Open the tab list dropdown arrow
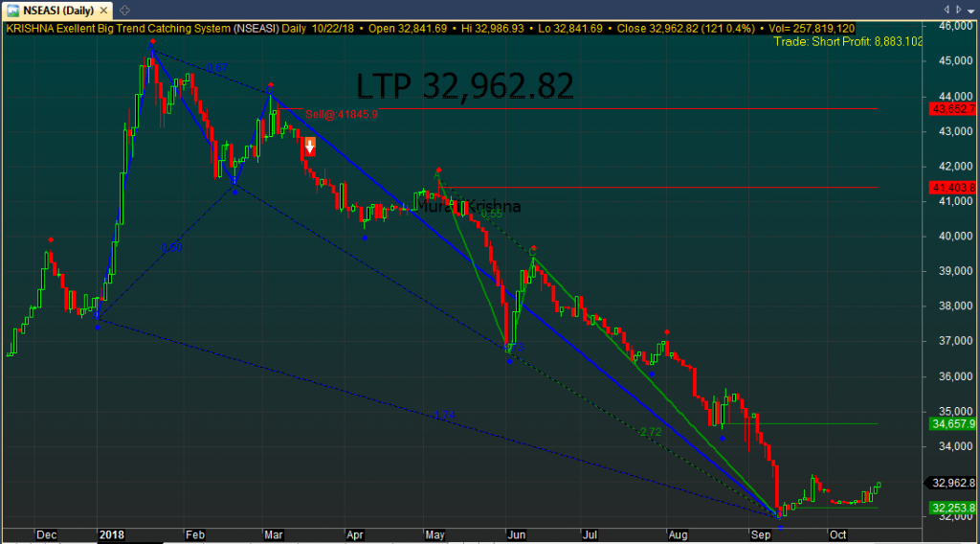The height and width of the screenshot is (544, 980). (x=969, y=10)
